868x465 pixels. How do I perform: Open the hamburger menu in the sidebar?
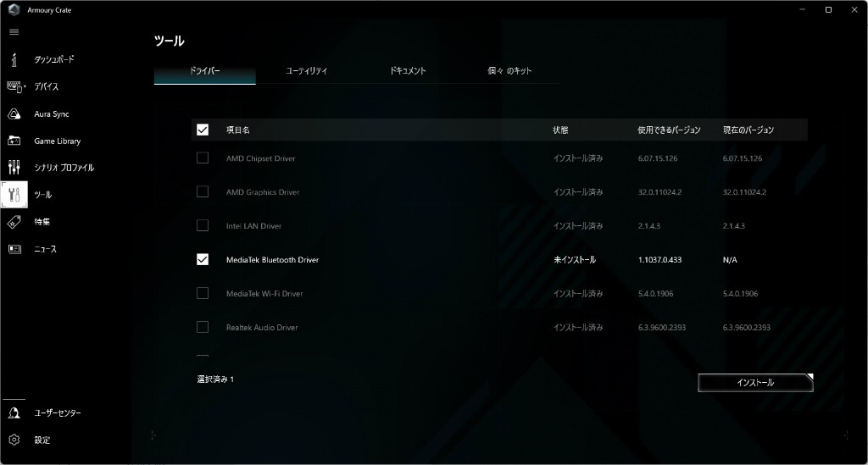pos(14,32)
